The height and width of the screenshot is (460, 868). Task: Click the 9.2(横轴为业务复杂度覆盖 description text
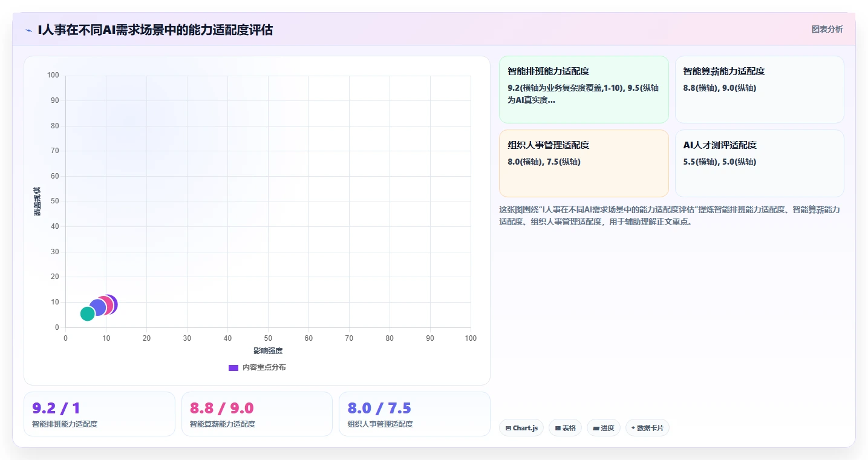click(x=583, y=94)
